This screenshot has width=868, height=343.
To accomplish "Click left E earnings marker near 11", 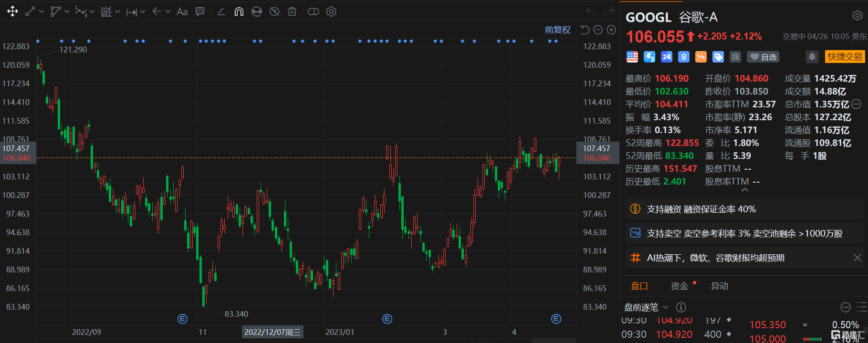I will pos(182,319).
